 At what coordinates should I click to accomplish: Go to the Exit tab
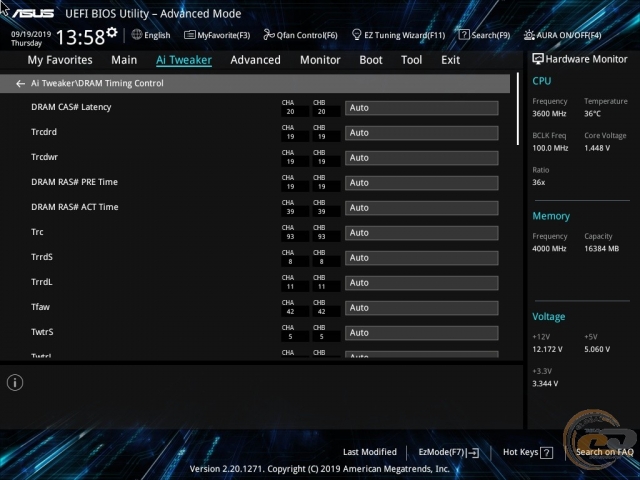[x=450, y=60]
